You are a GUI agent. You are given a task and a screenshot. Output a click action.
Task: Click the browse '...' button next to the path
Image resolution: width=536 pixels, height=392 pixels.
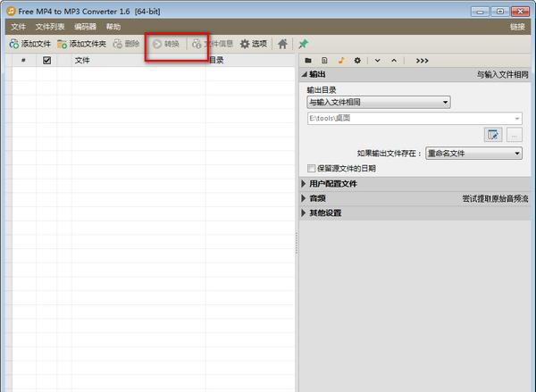[515, 135]
